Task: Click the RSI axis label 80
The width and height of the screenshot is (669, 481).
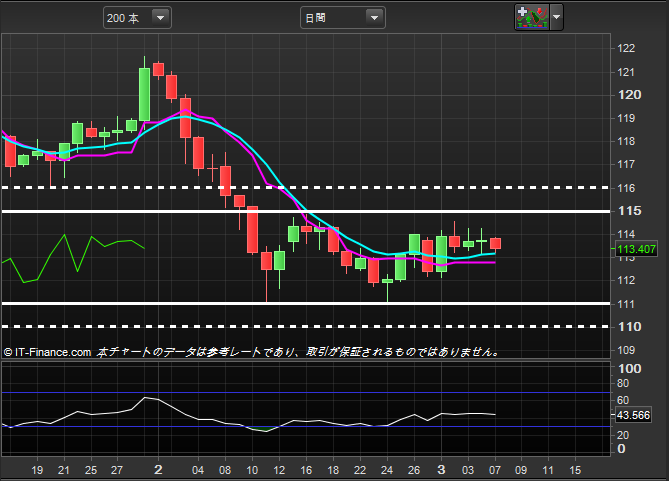Action: pyautogui.click(x=623, y=383)
